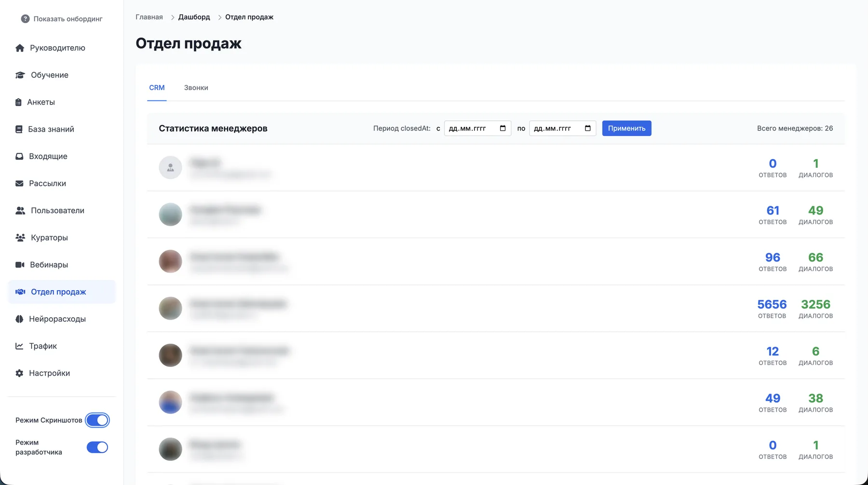Image resolution: width=868 pixels, height=485 pixels.
Task: Click the clipboard icon beside Анкеты
Action: (18, 102)
